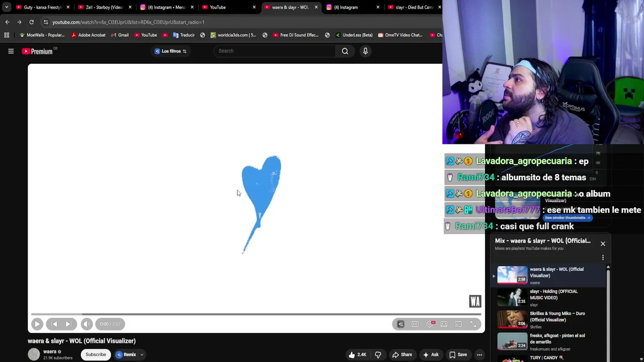Switch to the (4) Instagram tab
Viewport: 644px width, 362px height.
click(352, 7)
